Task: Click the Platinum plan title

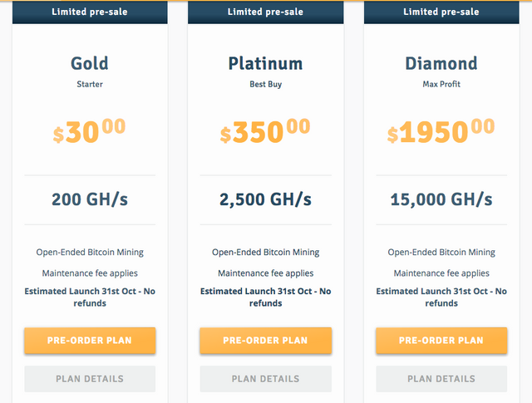Action: tap(265, 63)
